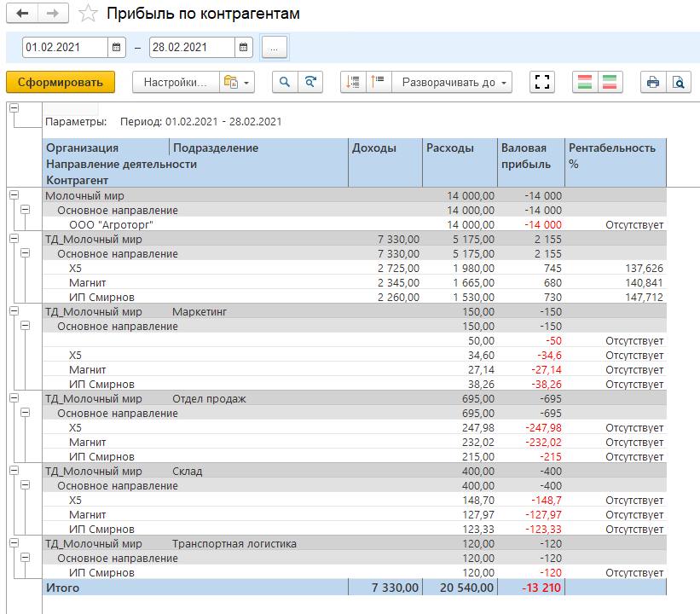Open the Разворачивать до dropdown
Image resolution: width=700 pixels, height=614 pixels.
(x=455, y=82)
